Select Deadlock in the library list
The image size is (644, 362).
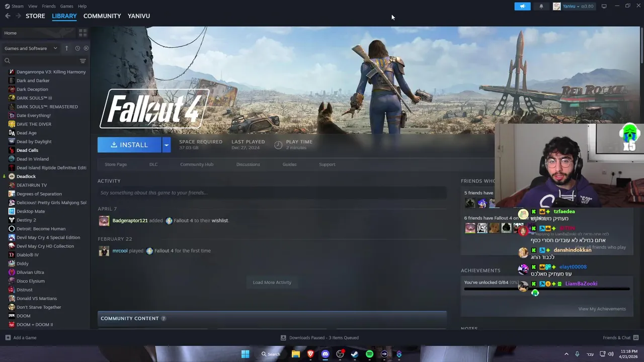pos(26,176)
